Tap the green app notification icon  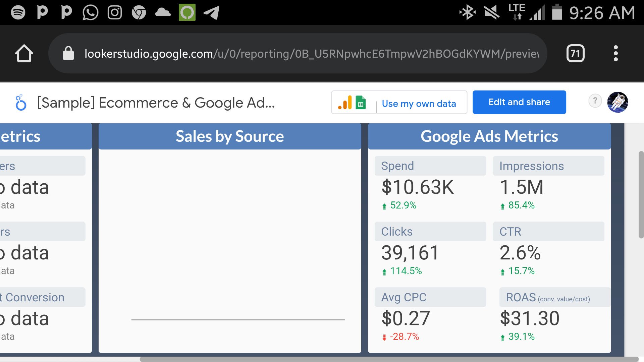click(187, 12)
